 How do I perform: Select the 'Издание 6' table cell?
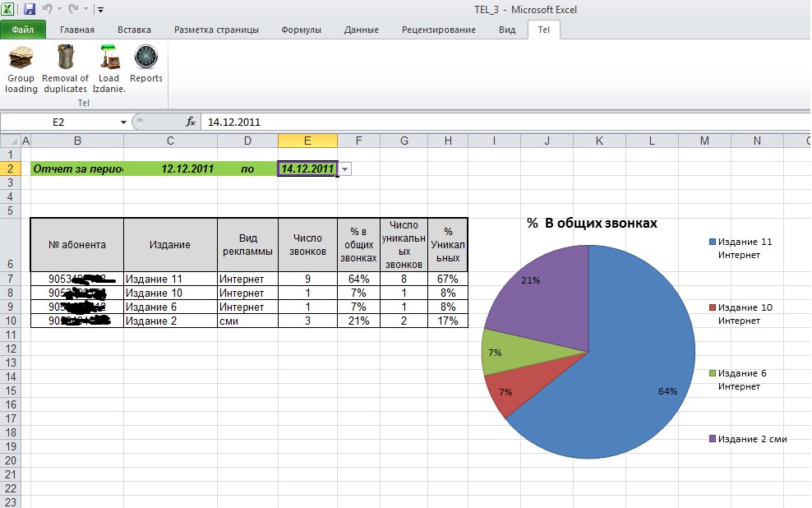pyautogui.click(x=170, y=307)
